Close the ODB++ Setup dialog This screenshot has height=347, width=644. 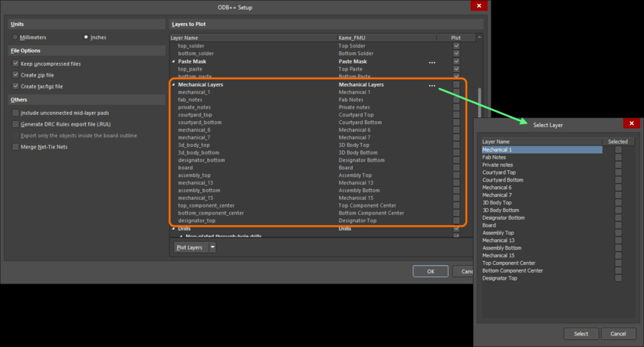tap(479, 5)
